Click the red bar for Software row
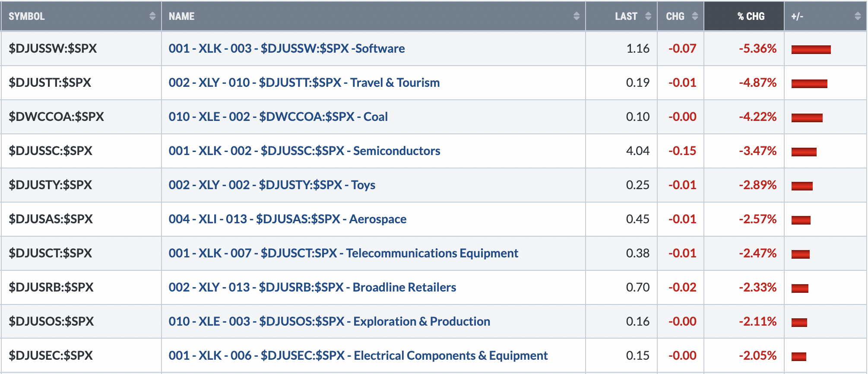This screenshot has height=374, width=868. click(811, 49)
